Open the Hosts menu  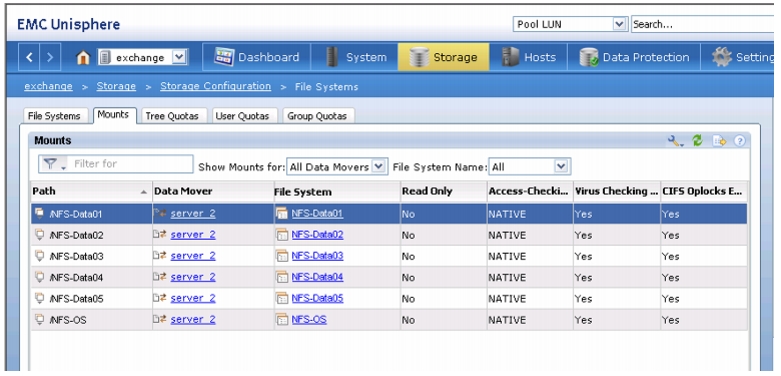click(x=528, y=57)
